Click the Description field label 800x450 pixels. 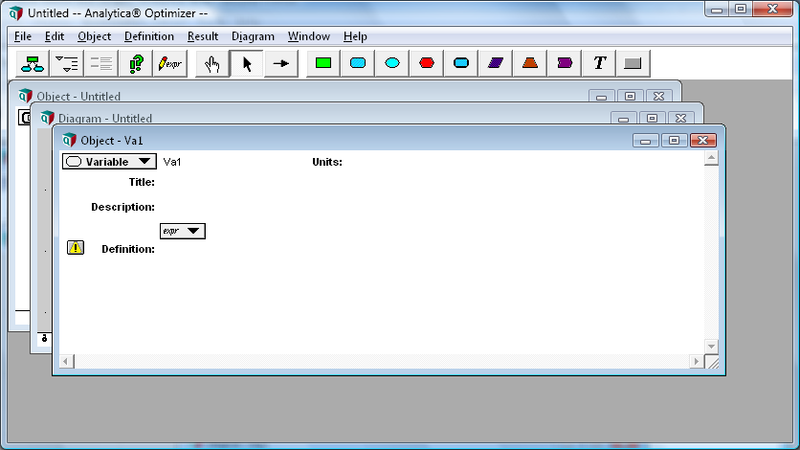pyautogui.click(x=123, y=207)
